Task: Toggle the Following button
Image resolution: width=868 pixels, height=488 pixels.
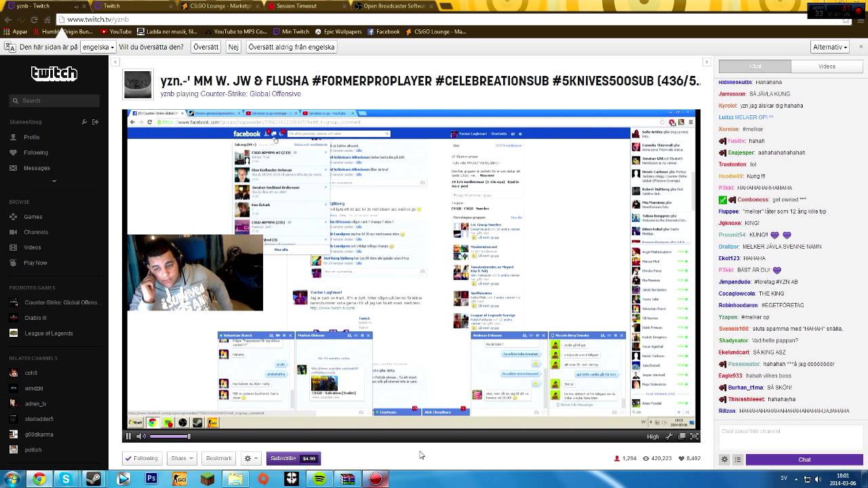Action: click(x=141, y=458)
